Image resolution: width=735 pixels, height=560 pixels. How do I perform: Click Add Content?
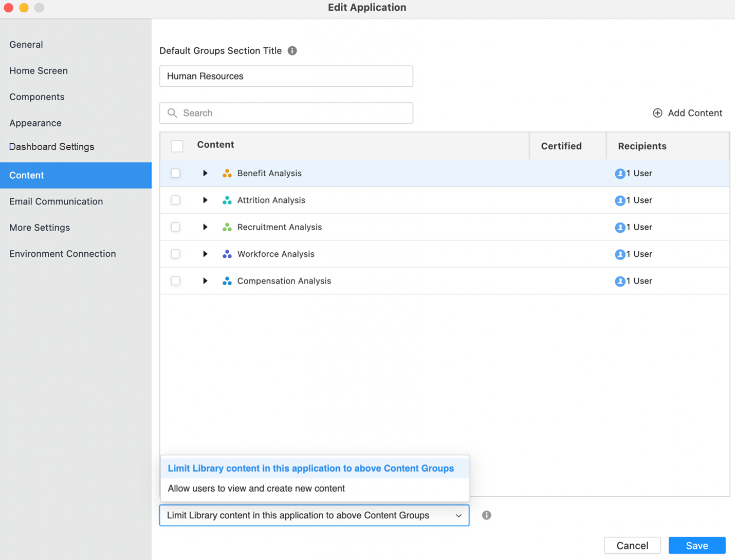(x=687, y=113)
